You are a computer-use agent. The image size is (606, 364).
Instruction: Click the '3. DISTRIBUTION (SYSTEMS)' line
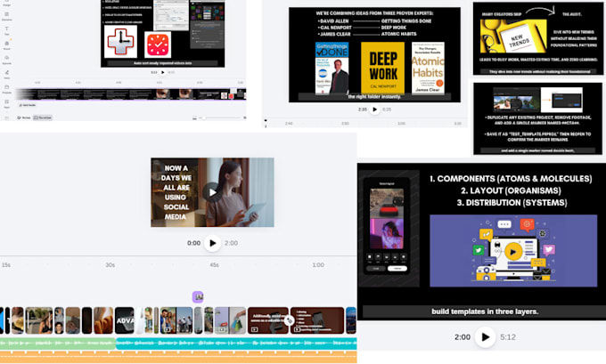point(512,203)
